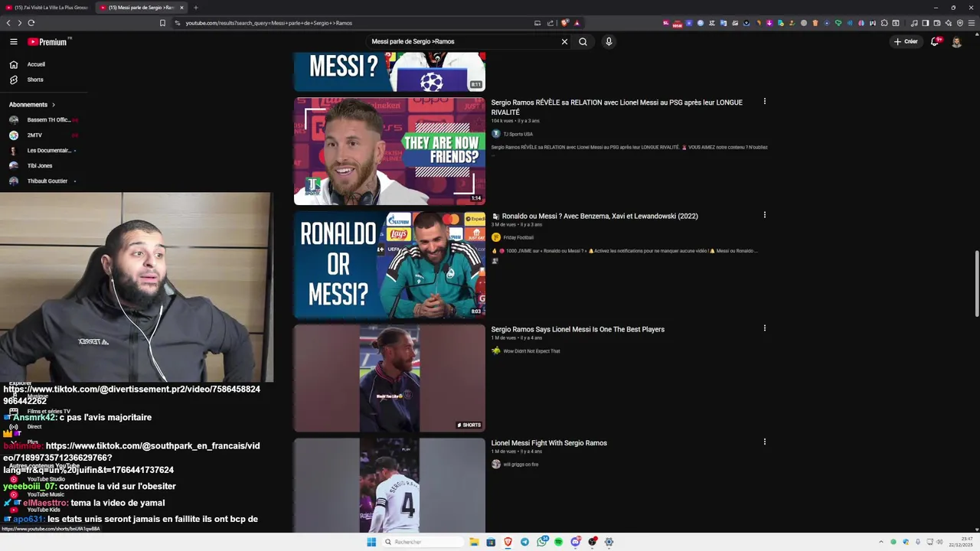
Task: Click the Créer button
Action: click(906, 42)
